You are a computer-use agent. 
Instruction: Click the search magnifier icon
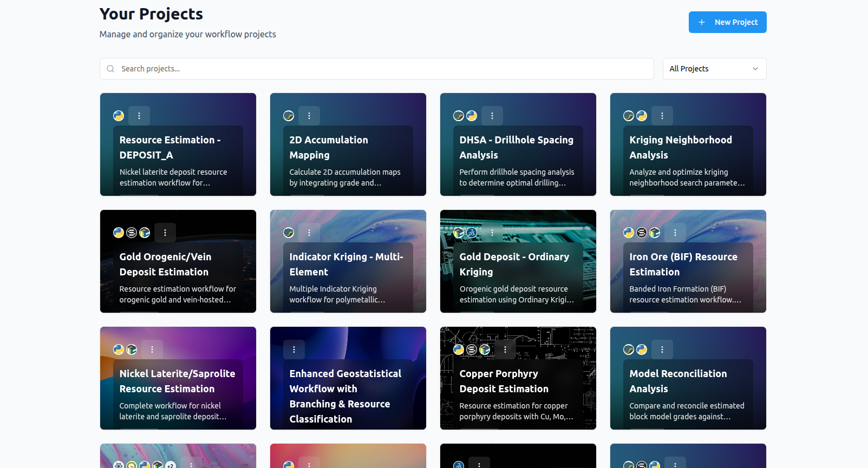click(110, 69)
